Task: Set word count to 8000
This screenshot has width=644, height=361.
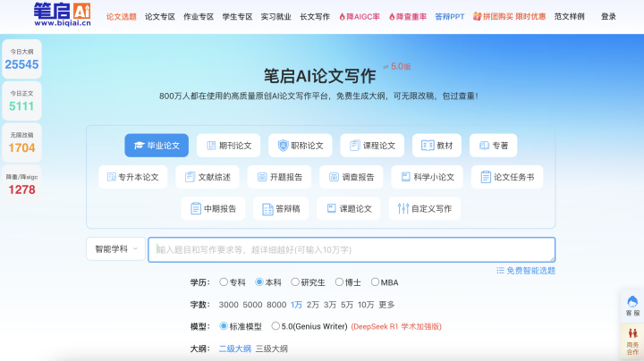Action: [x=276, y=305]
